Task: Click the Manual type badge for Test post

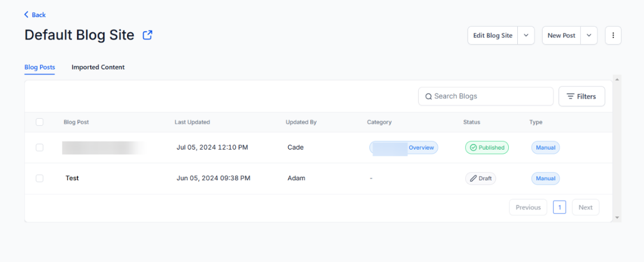Action: [x=545, y=178]
